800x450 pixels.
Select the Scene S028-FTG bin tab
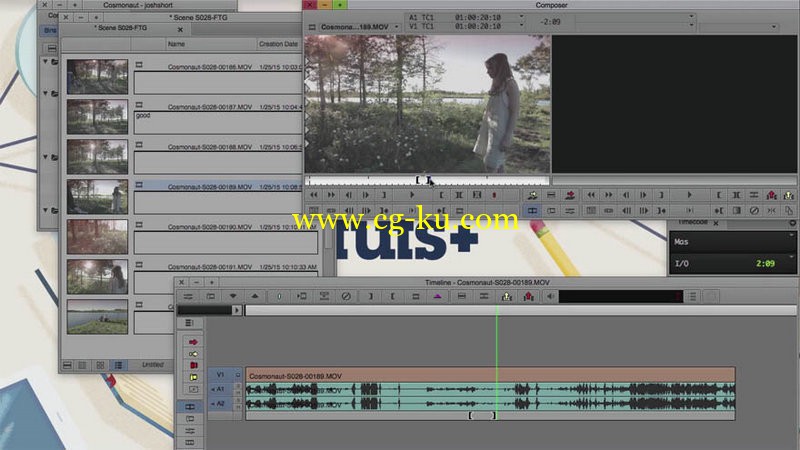pyautogui.click(x=122, y=28)
